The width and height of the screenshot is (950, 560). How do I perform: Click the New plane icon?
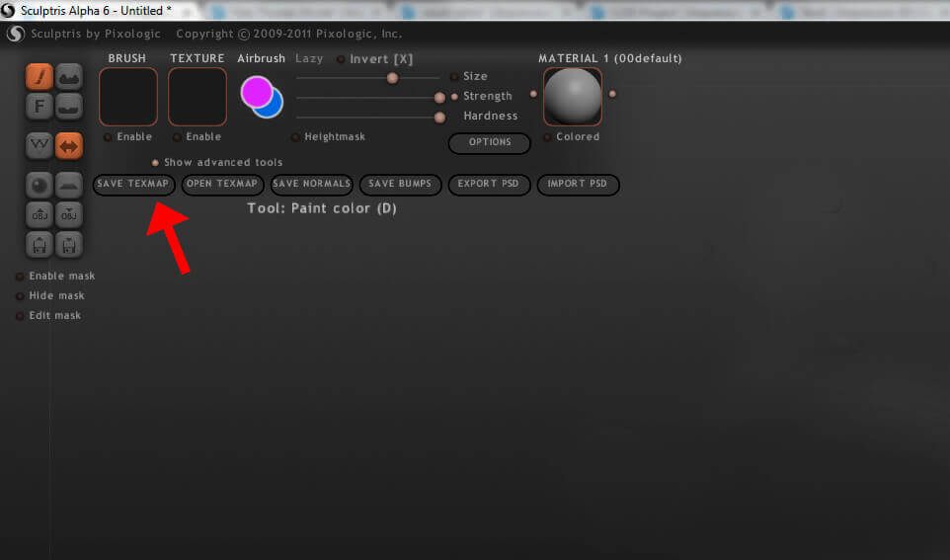pos(69,186)
